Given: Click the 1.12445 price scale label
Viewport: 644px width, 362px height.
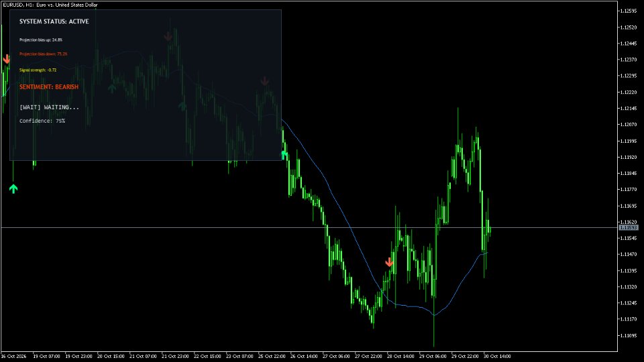Looking at the screenshot, I should click(628, 44).
